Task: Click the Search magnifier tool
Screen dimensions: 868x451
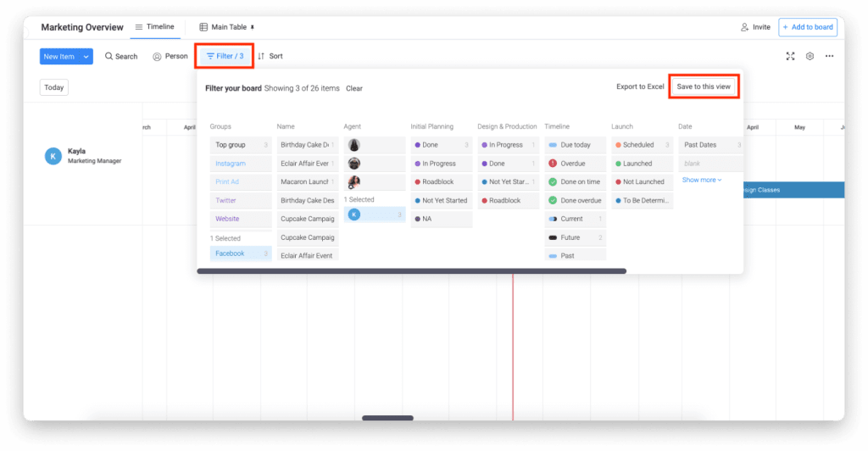Action: click(121, 56)
